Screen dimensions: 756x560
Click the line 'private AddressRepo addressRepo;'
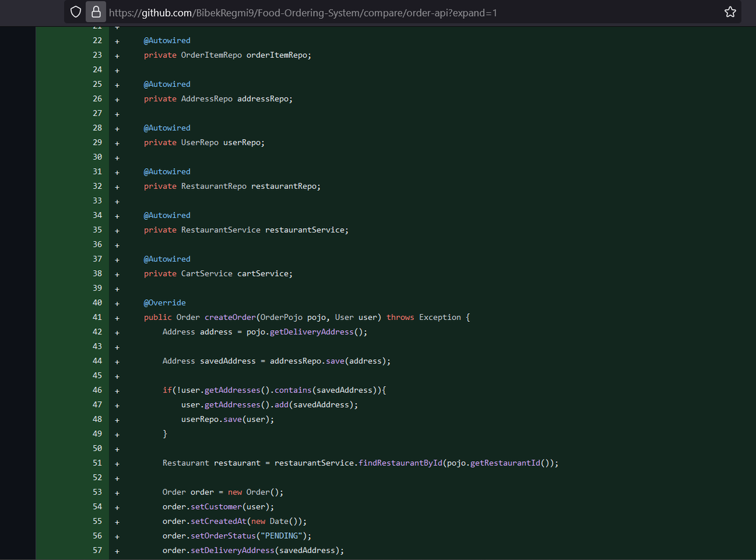coord(218,98)
